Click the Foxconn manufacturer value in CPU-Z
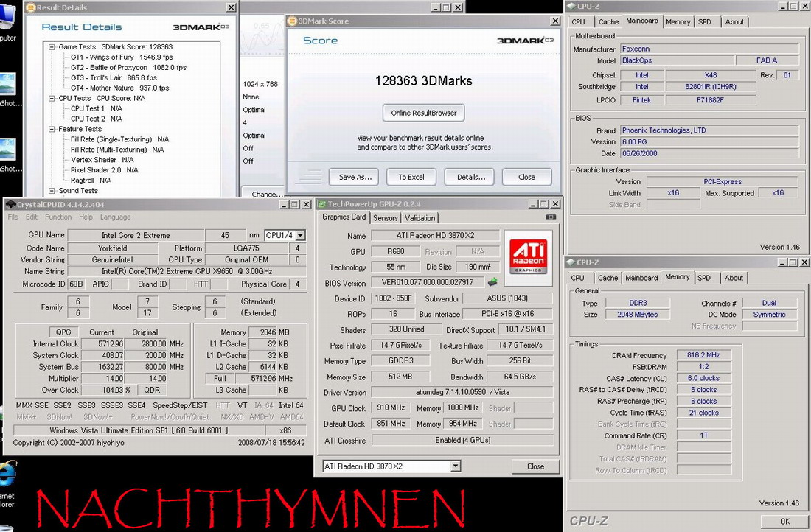Viewport: 811px width, 532px height. pos(709,49)
